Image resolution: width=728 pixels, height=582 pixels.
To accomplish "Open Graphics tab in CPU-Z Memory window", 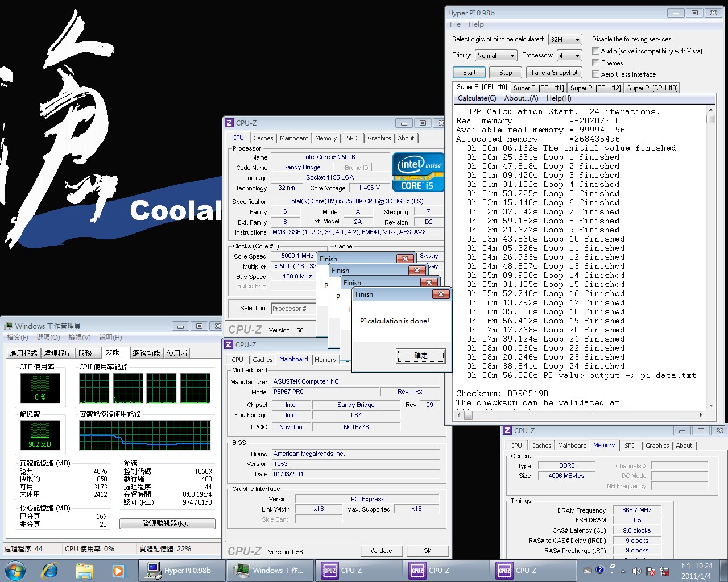I will [657, 446].
